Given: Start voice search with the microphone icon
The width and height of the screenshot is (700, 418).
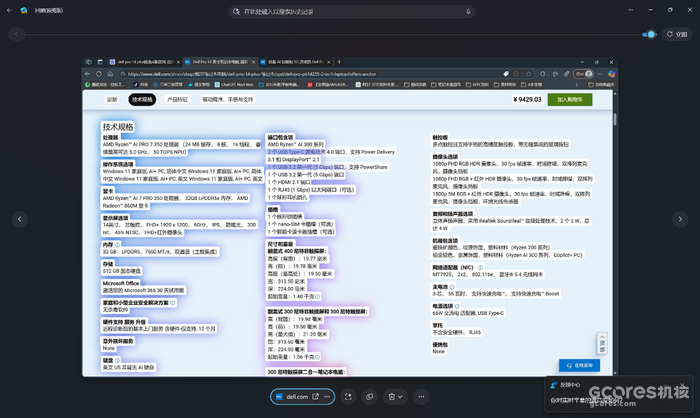Looking at the screenshot, I should click(468, 12).
